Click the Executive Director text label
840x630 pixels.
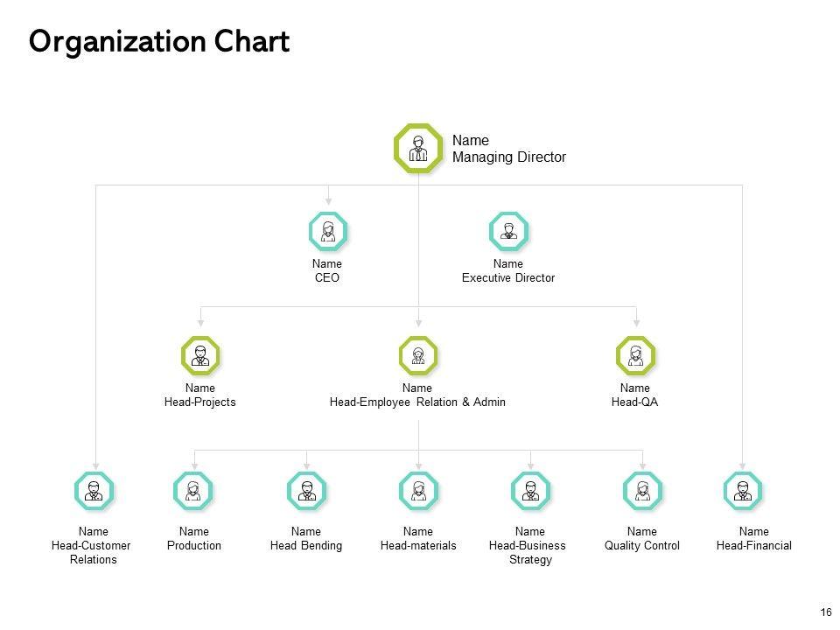pos(508,278)
